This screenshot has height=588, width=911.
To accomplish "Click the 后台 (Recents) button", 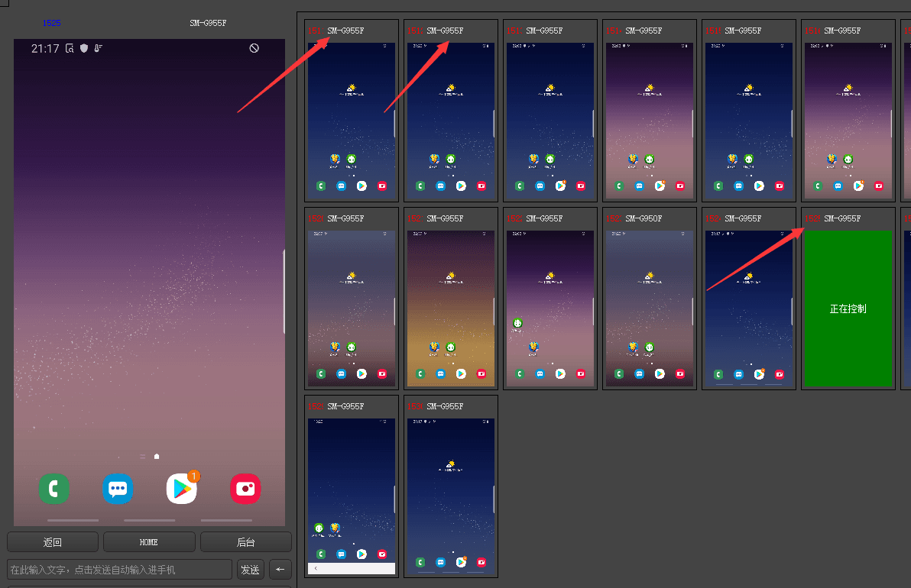I will click(246, 542).
